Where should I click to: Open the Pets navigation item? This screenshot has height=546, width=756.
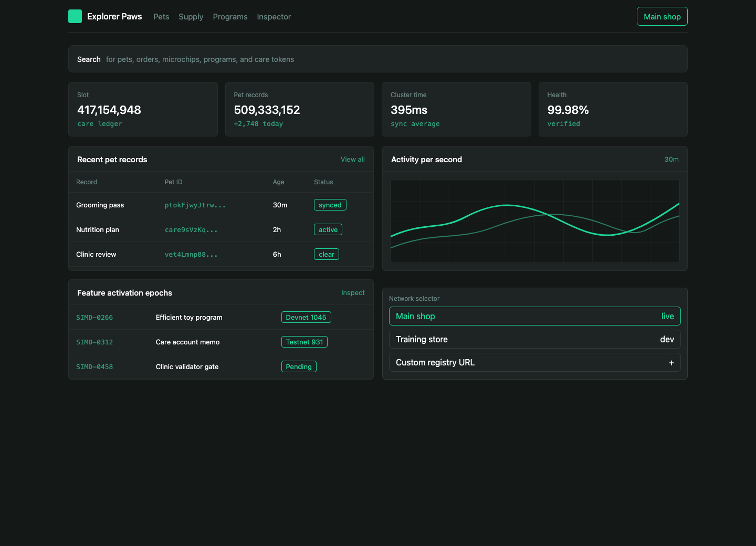tap(161, 17)
